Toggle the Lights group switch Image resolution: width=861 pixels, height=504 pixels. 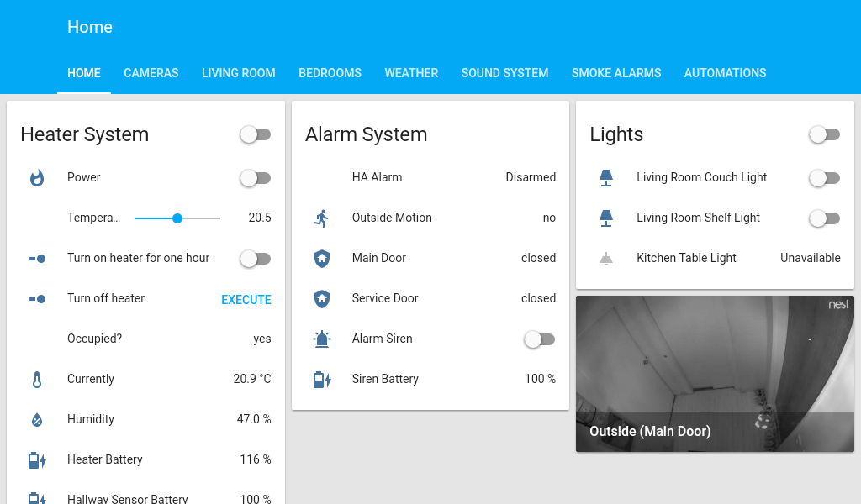point(824,134)
